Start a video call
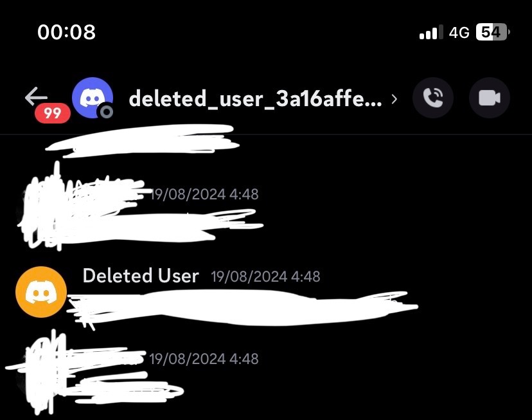Screen dimensions: 532x420 pos(489,98)
